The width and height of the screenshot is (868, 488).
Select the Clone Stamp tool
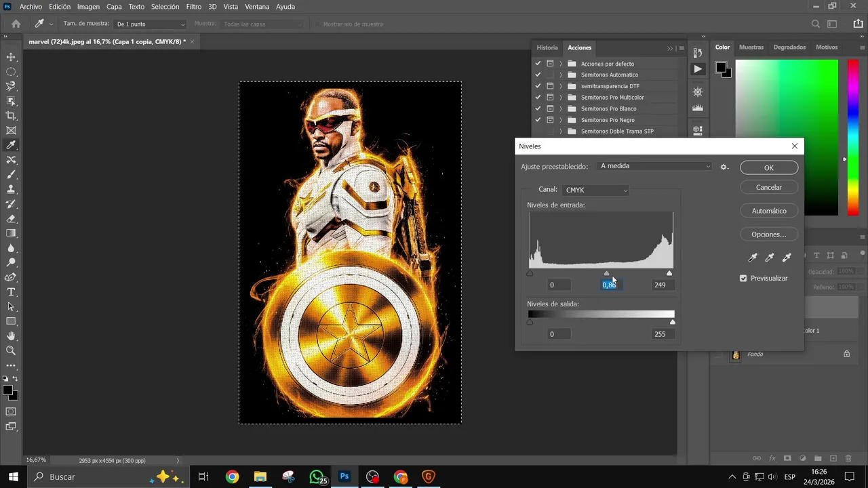point(11,189)
